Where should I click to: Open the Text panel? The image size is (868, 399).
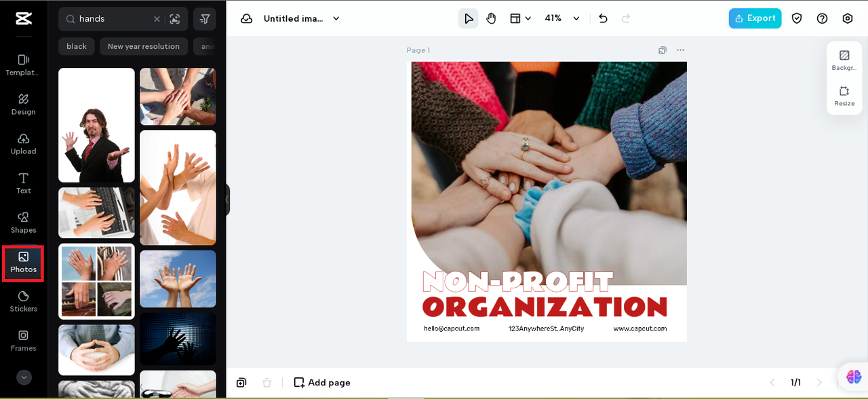[x=24, y=183]
